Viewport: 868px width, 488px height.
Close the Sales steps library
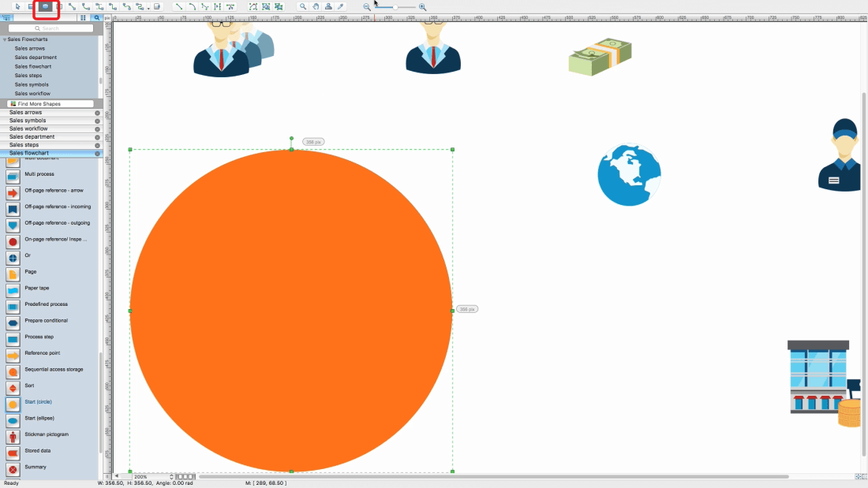click(97, 146)
